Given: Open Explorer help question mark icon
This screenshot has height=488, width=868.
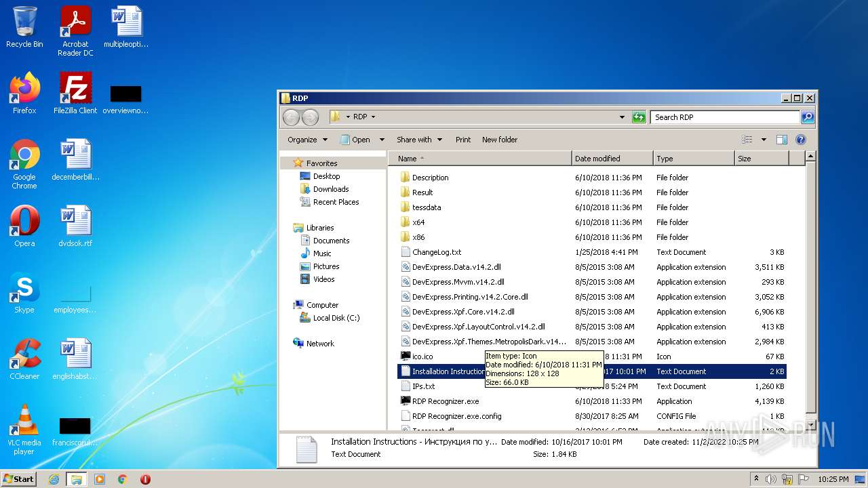Looking at the screenshot, I should tap(800, 140).
